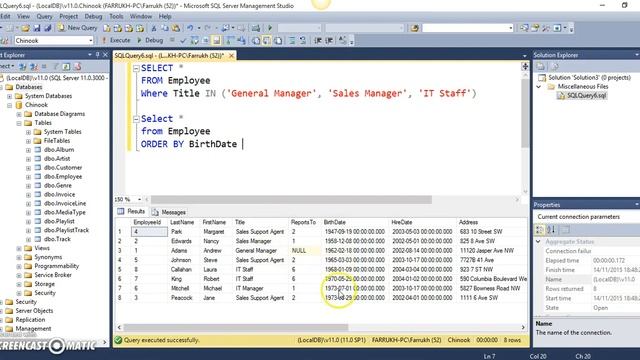
Task: Click the editor horizontal scrollbar
Action: tap(291, 200)
